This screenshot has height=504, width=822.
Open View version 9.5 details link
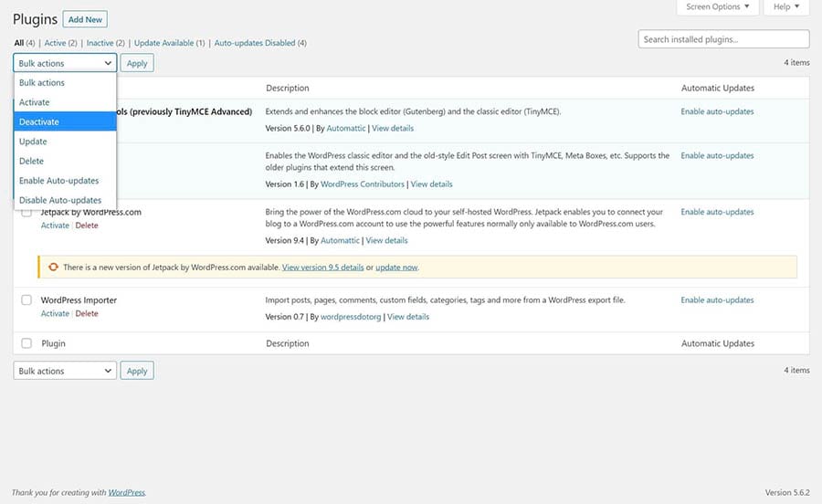coord(322,268)
